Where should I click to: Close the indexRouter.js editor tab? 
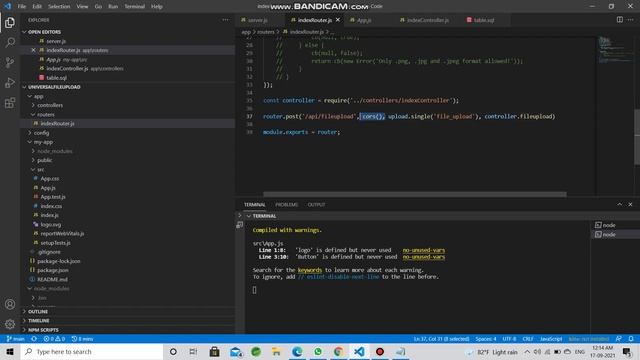pos(338,20)
